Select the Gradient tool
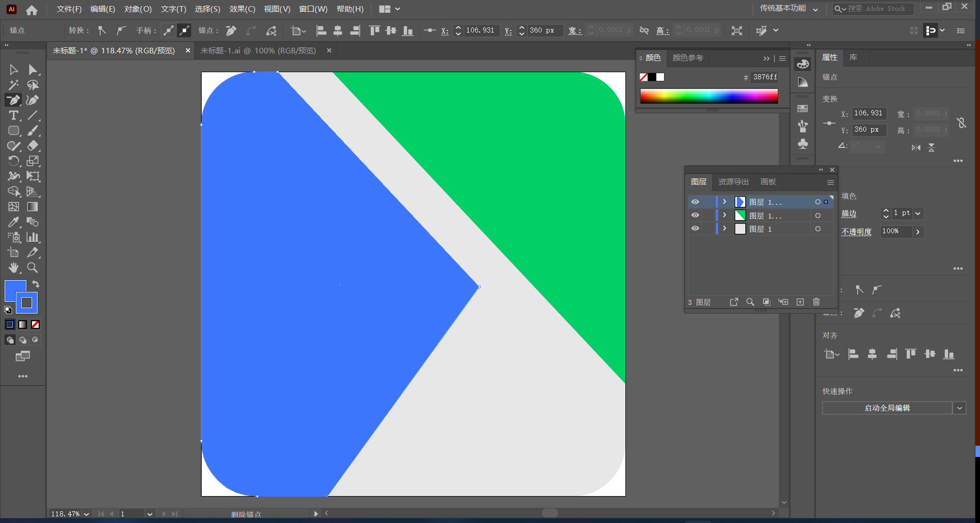 click(33, 207)
